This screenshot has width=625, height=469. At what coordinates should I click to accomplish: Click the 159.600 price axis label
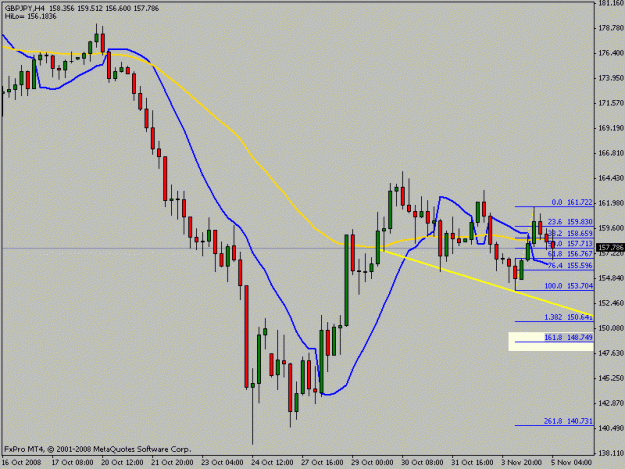(611, 228)
